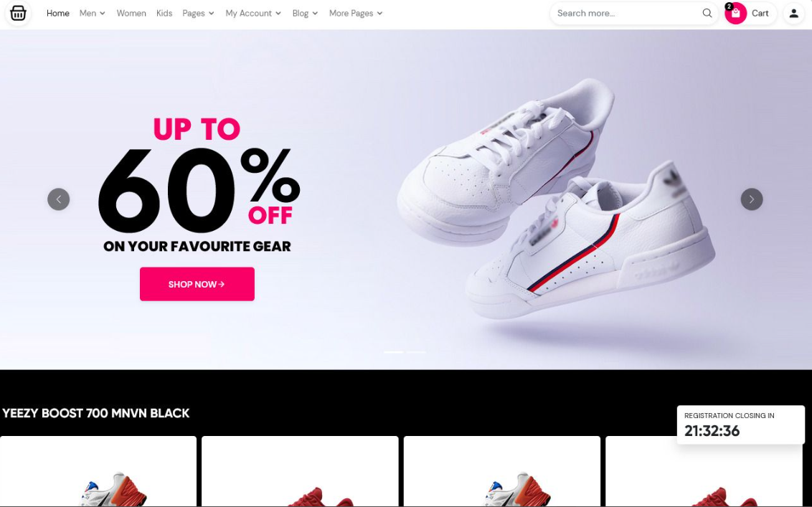
Task: Click the shopping basket logo icon
Action: pyautogui.click(x=18, y=13)
